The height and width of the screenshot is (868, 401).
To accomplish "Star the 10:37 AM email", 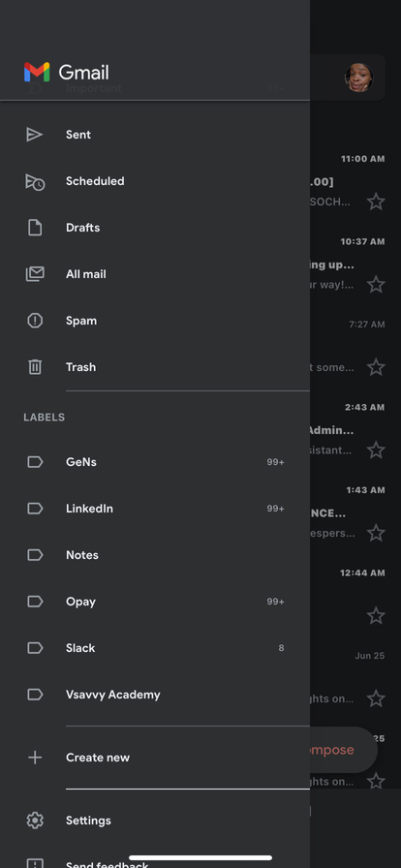I will tap(376, 285).
